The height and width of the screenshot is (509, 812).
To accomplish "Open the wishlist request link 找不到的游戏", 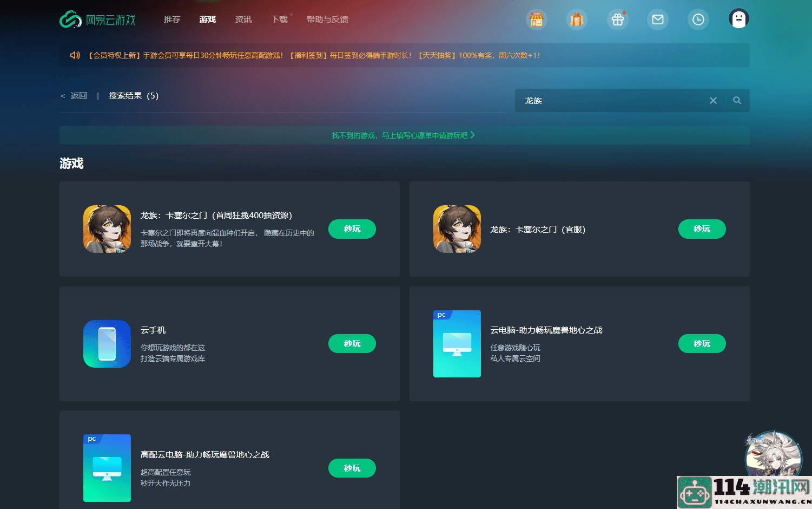I will [x=400, y=135].
